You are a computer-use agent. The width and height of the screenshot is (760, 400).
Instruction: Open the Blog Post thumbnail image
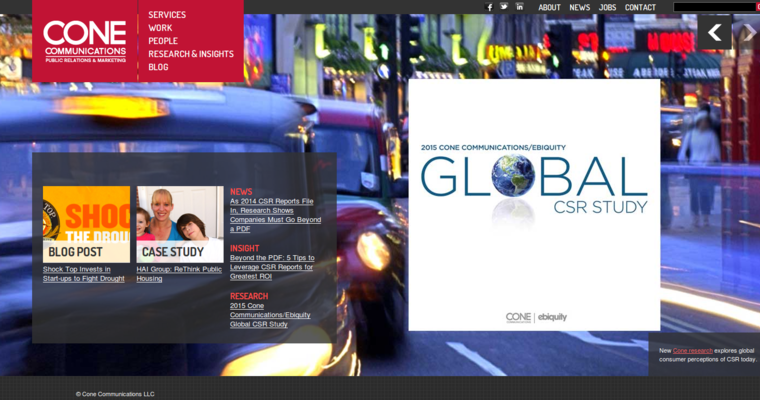(86, 224)
